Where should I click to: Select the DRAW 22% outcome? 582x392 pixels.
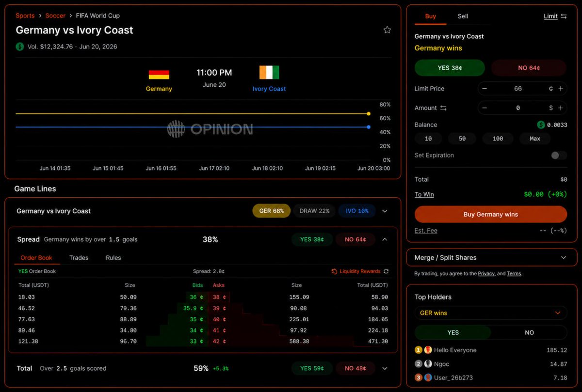click(314, 211)
